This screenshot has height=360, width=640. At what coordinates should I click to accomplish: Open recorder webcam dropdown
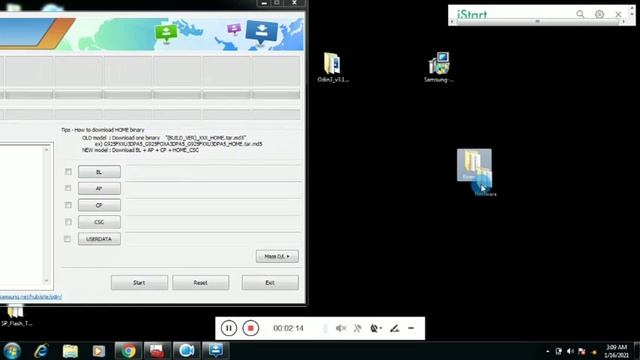click(376, 328)
